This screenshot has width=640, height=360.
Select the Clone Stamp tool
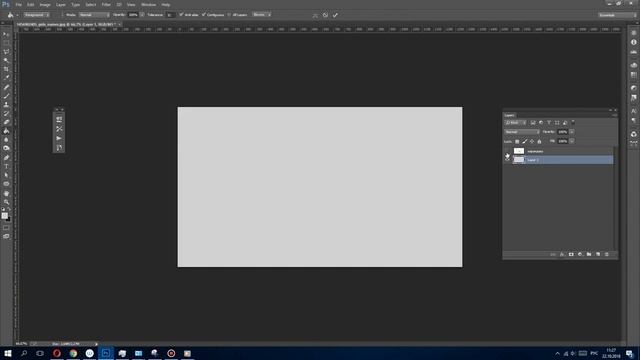point(6,104)
